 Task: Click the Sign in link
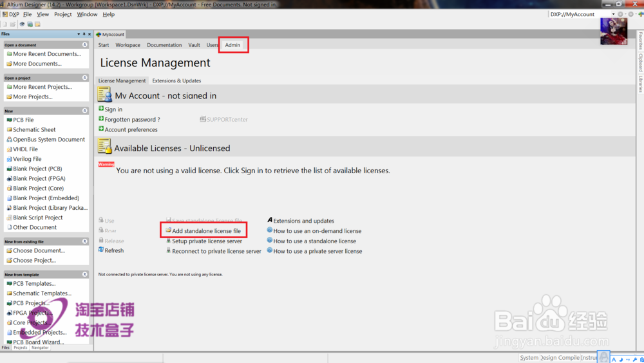(x=113, y=109)
